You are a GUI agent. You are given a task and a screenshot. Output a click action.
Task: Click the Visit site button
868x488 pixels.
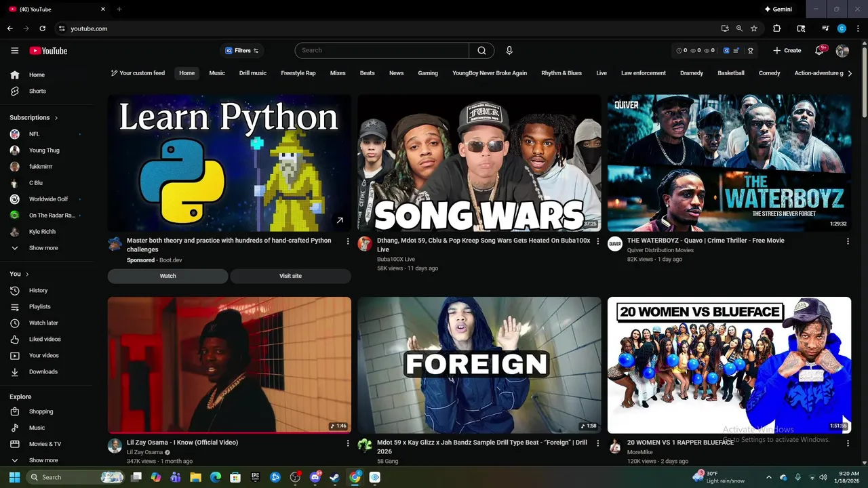point(290,276)
